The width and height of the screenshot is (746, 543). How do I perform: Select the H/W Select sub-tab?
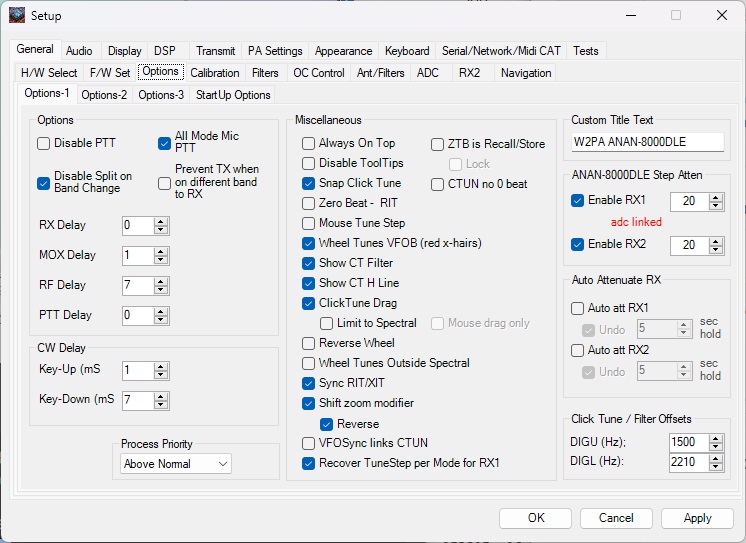49,73
